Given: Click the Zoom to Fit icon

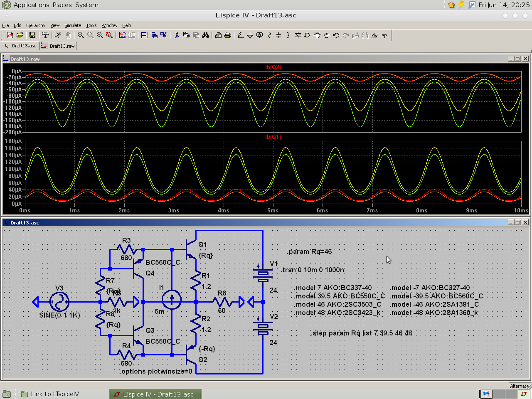Looking at the screenshot, I should [x=109, y=35].
